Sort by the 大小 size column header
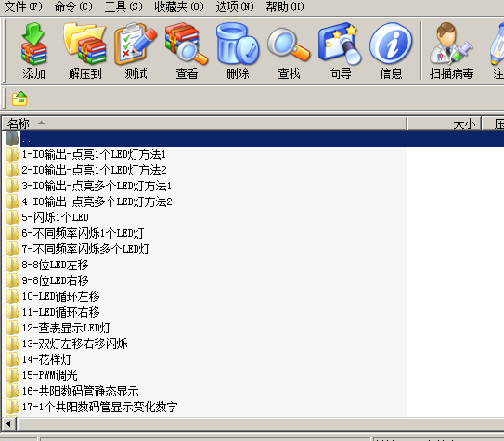Screen dimensions: 504x441 click(445, 123)
